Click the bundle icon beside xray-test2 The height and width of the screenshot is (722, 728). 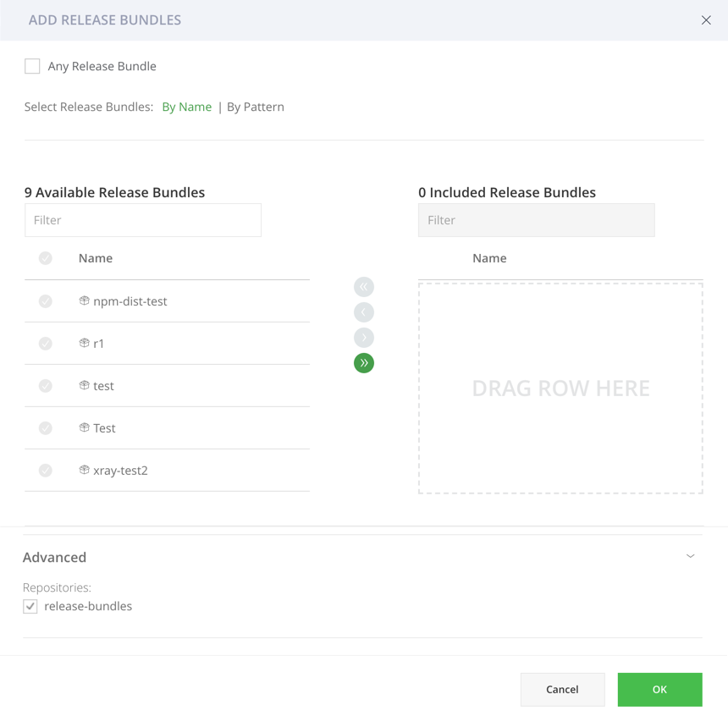pyautogui.click(x=83, y=470)
